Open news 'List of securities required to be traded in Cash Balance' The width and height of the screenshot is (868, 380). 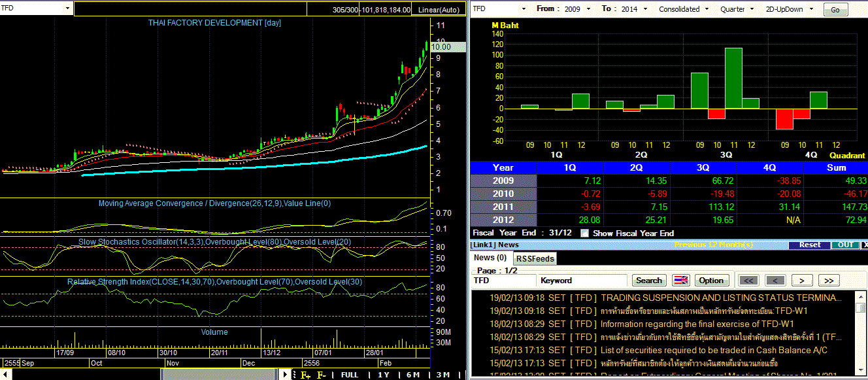[x=714, y=350]
